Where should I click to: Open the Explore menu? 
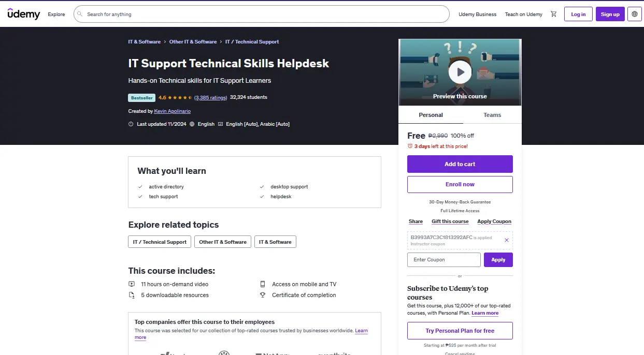56,14
